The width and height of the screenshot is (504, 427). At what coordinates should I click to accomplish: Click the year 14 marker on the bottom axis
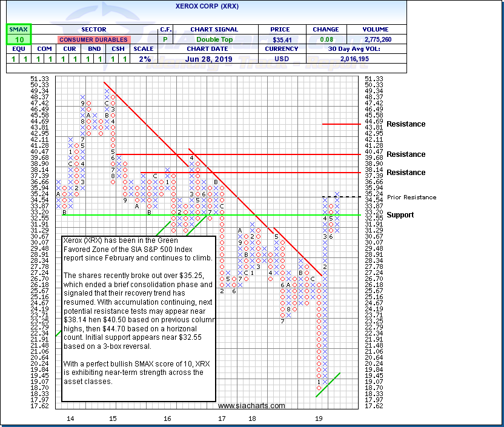point(70,419)
